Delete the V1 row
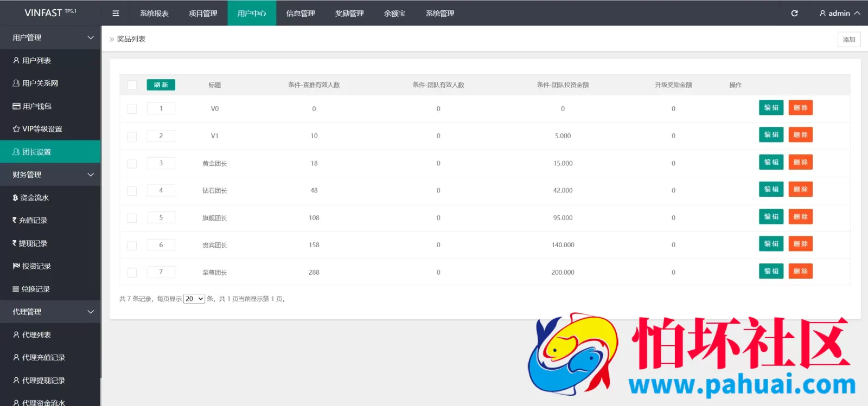The image size is (868, 406). [x=800, y=135]
